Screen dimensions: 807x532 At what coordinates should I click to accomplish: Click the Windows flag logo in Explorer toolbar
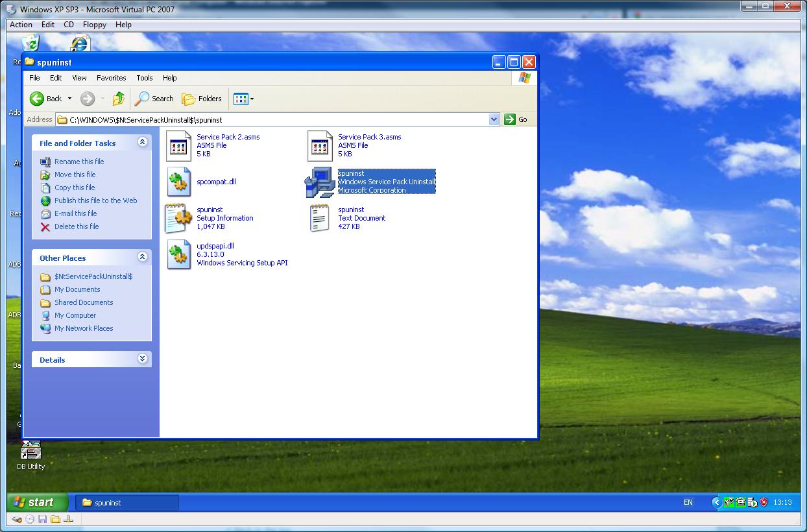tap(525, 78)
